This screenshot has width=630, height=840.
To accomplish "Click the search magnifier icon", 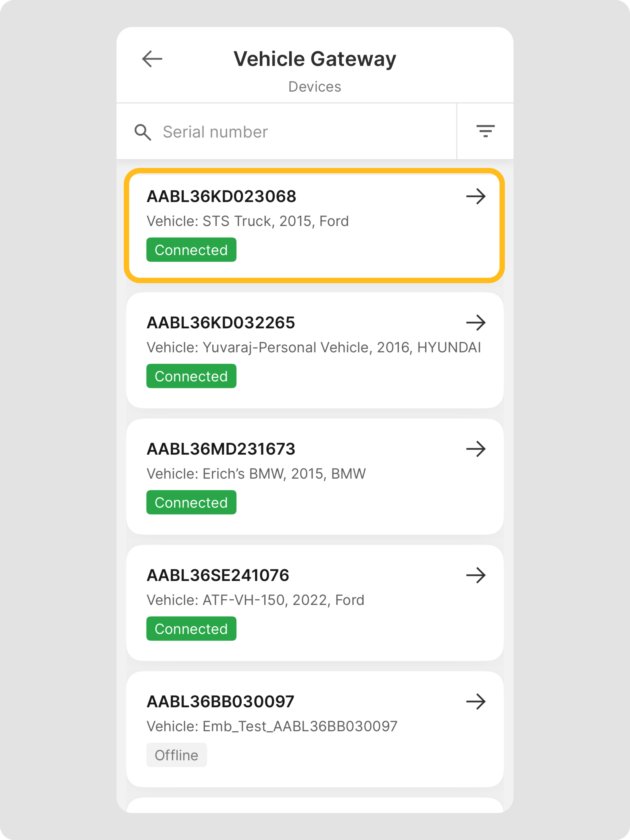I will pyautogui.click(x=143, y=132).
